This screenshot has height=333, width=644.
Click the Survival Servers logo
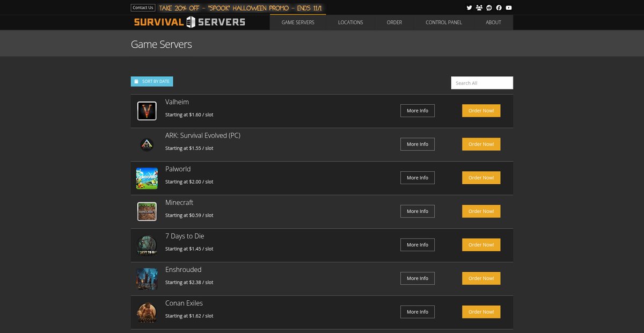pos(189,22)
